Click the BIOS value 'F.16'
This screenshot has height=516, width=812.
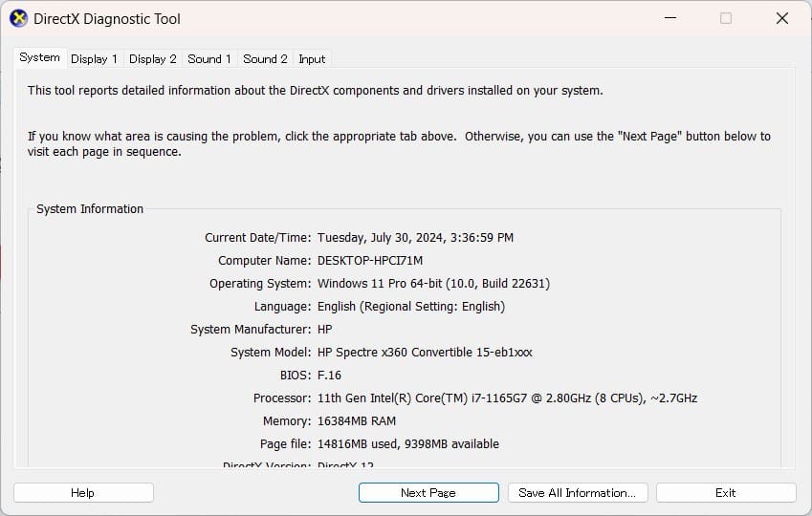coord(329,376)
